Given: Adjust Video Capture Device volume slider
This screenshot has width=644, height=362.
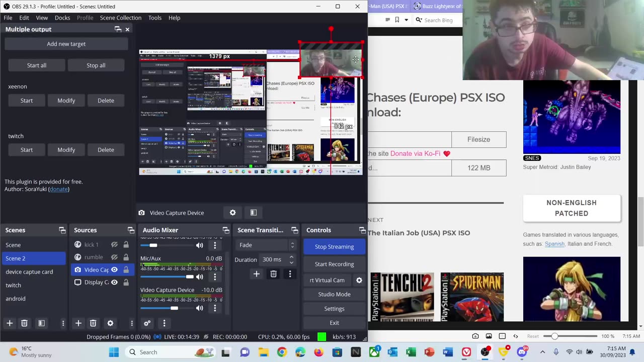Looking at the screenshot, I should click(x=167, y=308).
